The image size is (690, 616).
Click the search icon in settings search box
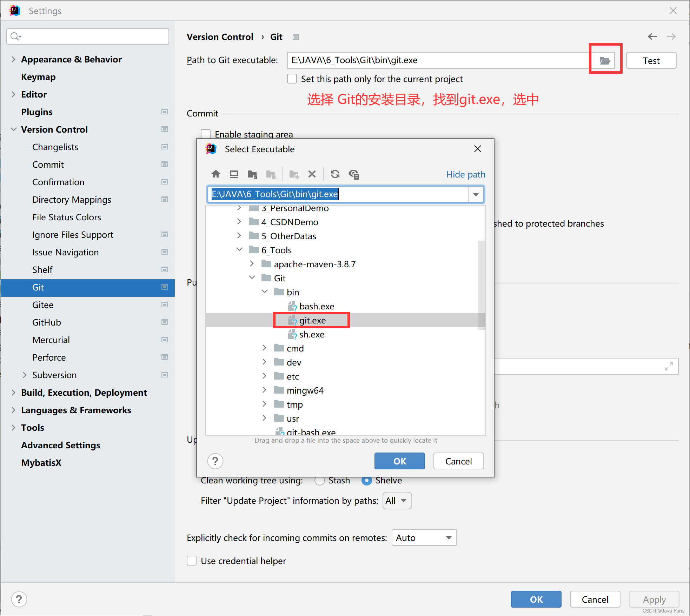tap(16, 36)
